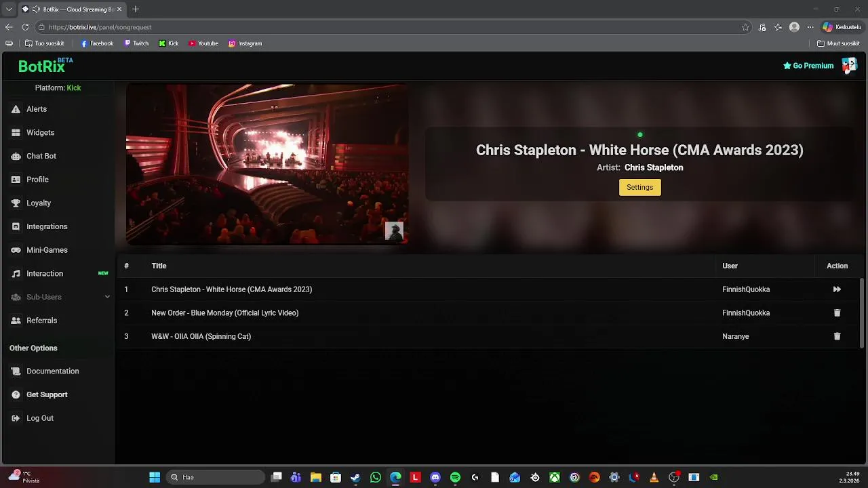Open the Muut suosikit bookmarks folder
Viewport: 868px width, 488px height.
click(x=838, y=43)
